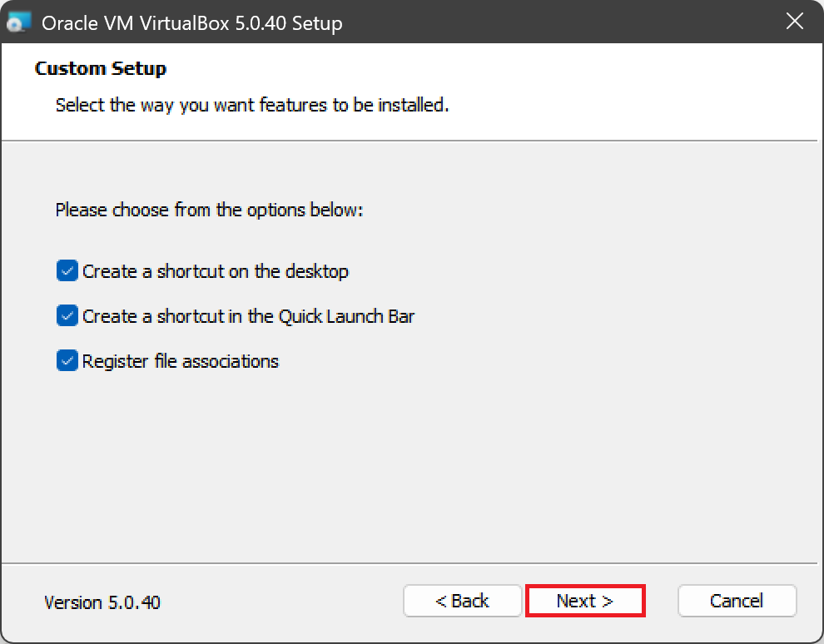
Task: Click the 'Oracle VM VirtualBox 5.0.40 Setup' title text
Action: point(191,23)
